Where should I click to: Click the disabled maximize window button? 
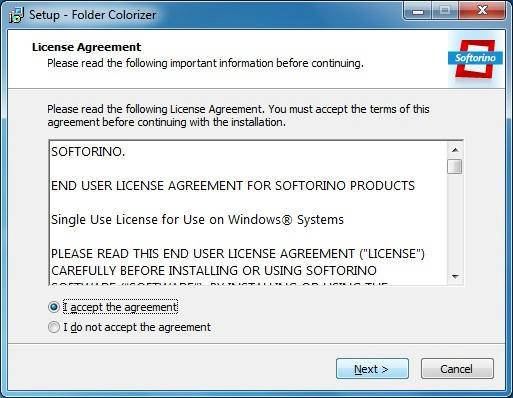coord(445,11)
